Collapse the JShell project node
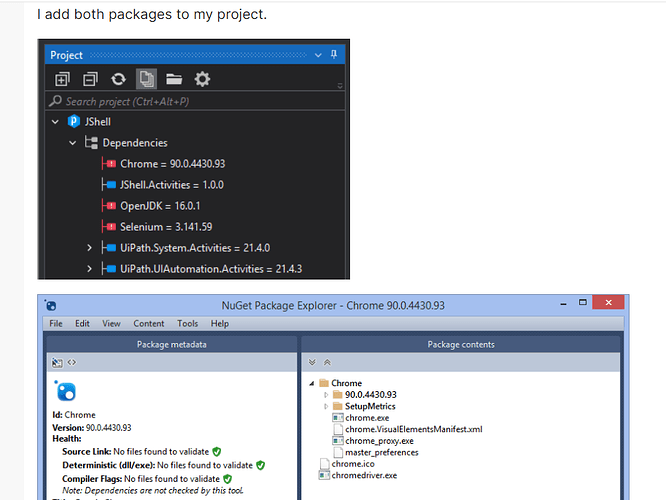666x500 pixels. coord(55,122)
